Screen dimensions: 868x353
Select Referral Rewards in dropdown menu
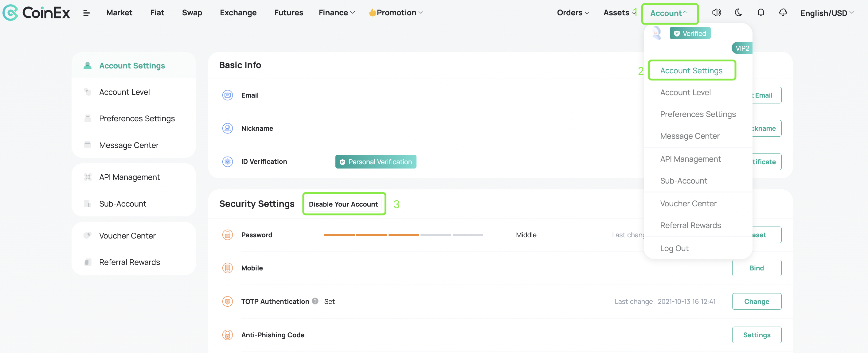click(x=690, y=225)
